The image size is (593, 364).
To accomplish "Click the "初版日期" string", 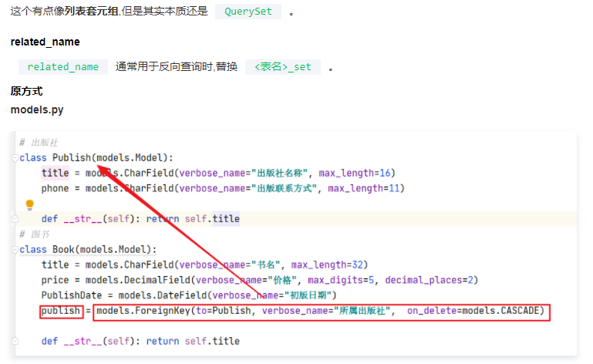I will tap(308, 295).
